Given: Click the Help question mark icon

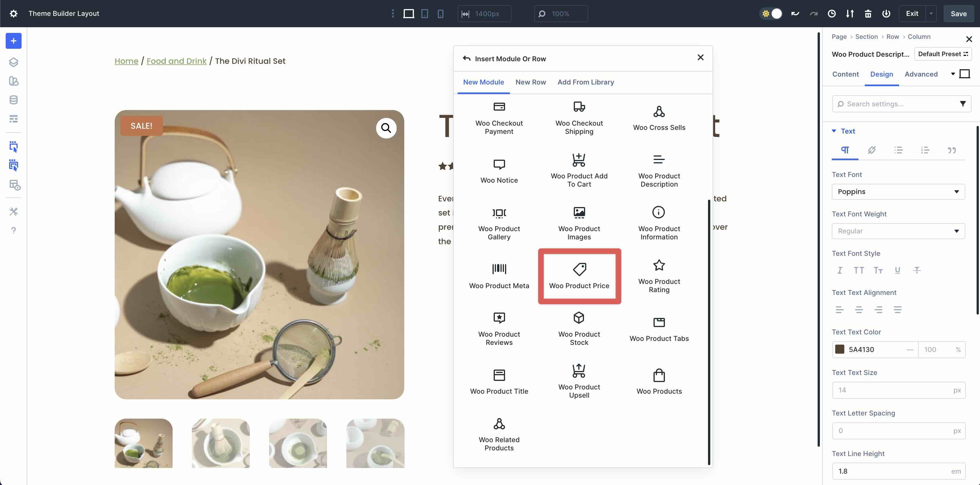Looking at the screenshot, I should [14, 230].
